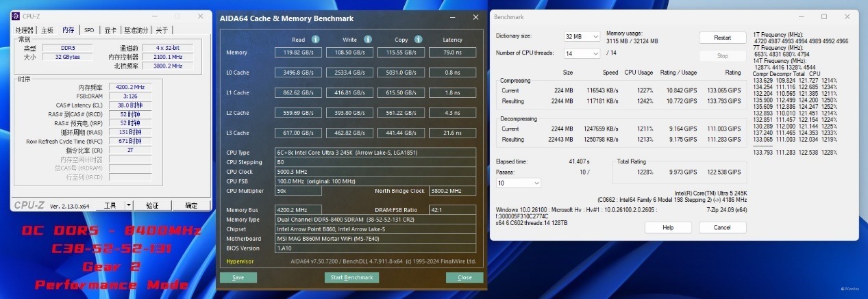Click the CPU-Z title bar app icon
Image resolution: width=868 pixels, height=299 pixels.
point(16,16)
